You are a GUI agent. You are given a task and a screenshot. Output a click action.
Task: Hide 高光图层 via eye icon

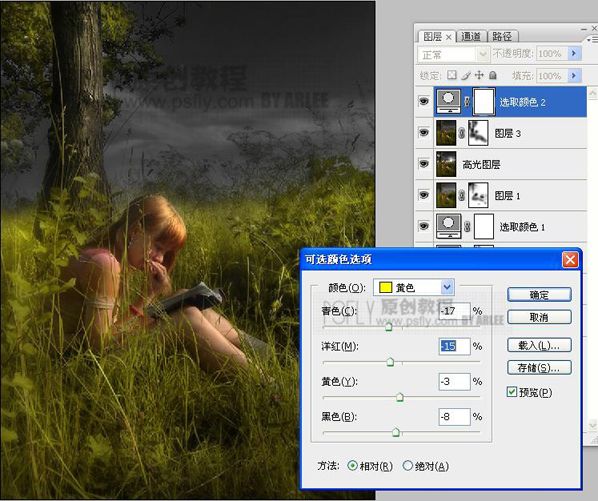point(424,164)
